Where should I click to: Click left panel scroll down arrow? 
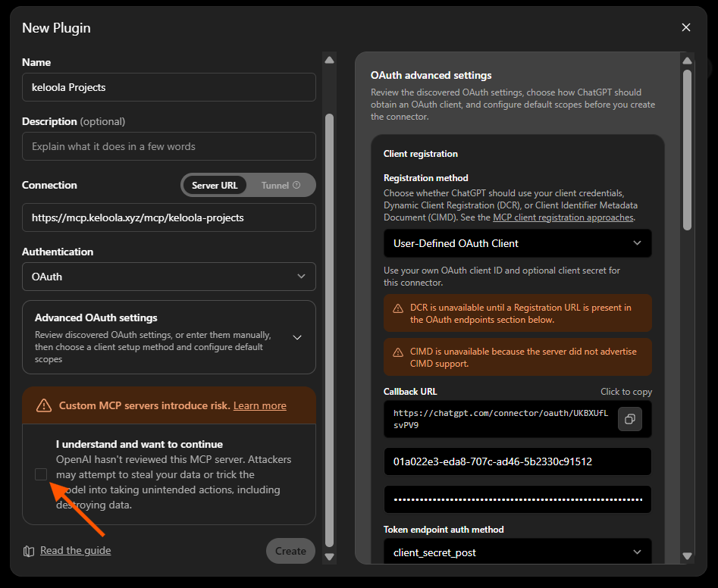pos(329,557)
